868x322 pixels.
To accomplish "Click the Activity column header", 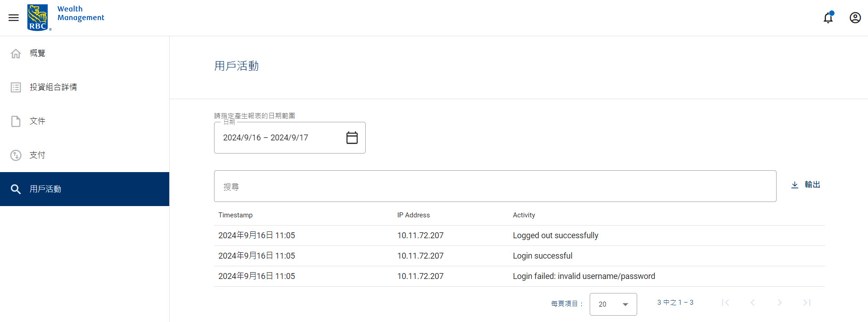I will 524,215.
